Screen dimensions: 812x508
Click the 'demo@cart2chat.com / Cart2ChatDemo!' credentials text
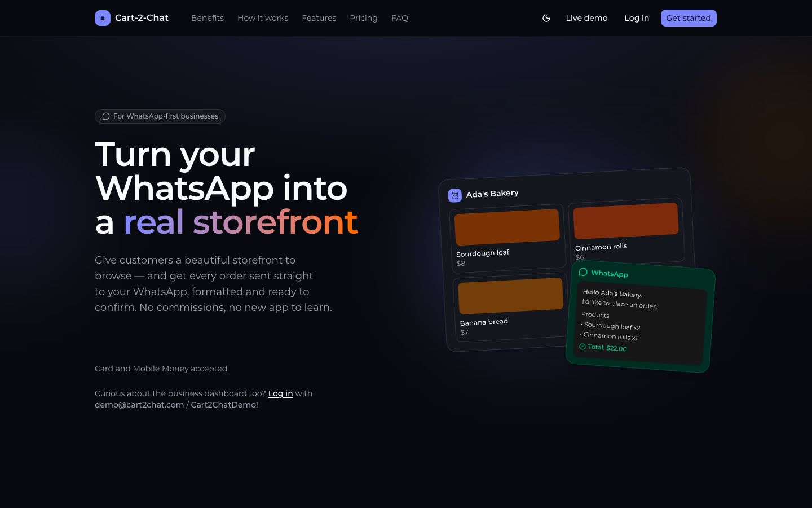[x=176, y=405]
